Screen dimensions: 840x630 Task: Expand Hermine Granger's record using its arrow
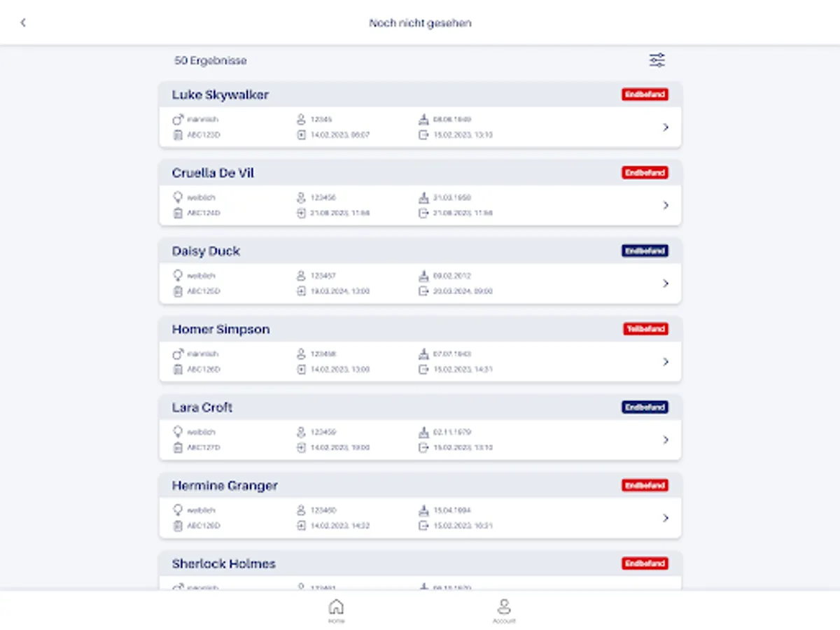point(666,518)
